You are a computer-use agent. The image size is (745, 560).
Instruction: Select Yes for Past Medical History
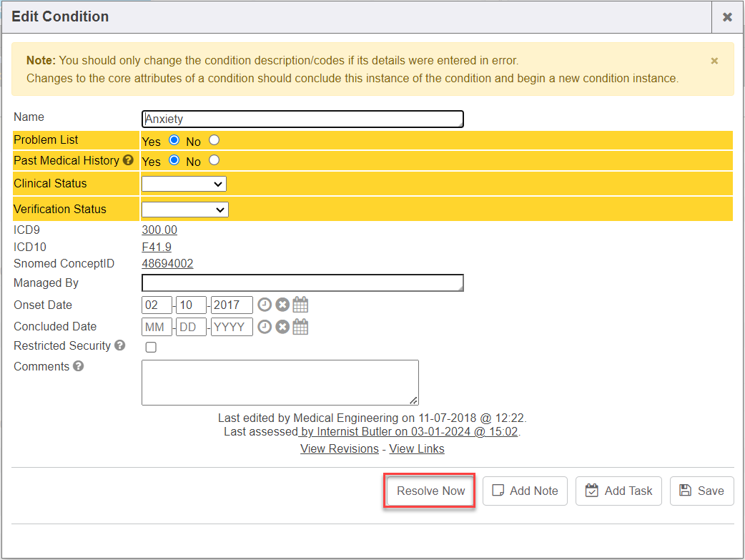click(174, 160)
